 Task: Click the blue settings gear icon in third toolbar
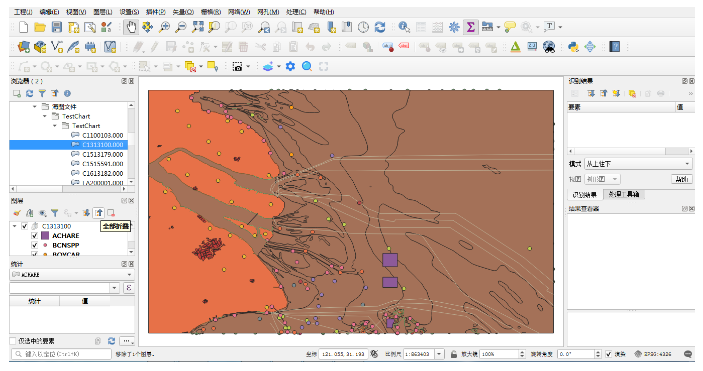tap(291, 66)
